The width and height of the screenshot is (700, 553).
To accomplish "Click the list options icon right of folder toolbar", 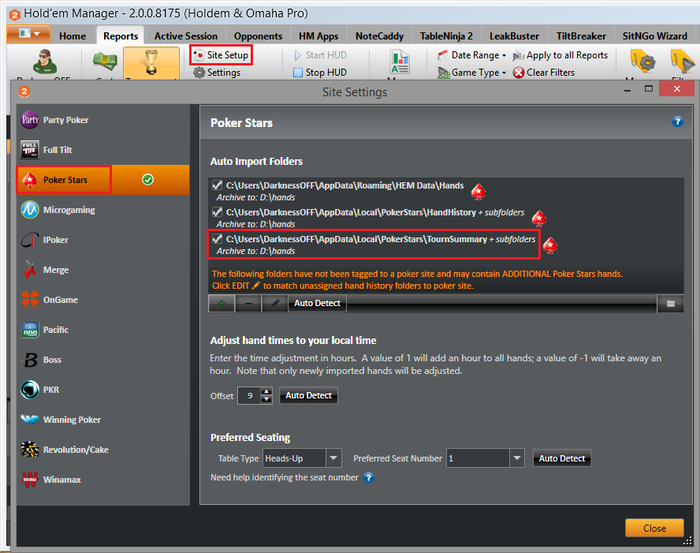I will coord(671,304).
